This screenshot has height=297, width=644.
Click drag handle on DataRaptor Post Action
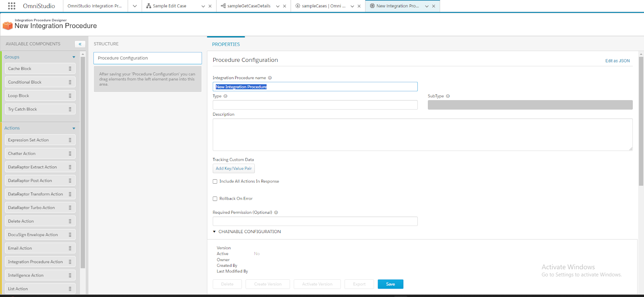click(70, 181)
